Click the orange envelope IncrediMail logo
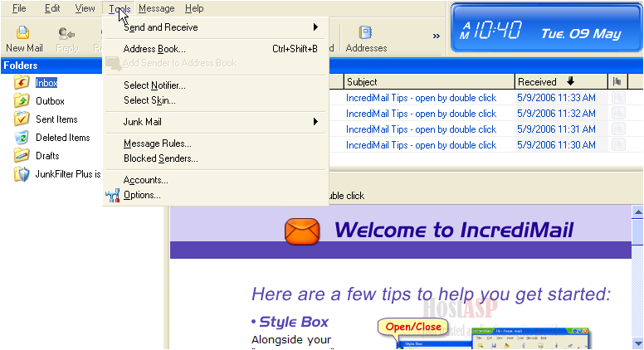Image resolution: width=644 pixels, height=350 pixels. tap(302, 231)
